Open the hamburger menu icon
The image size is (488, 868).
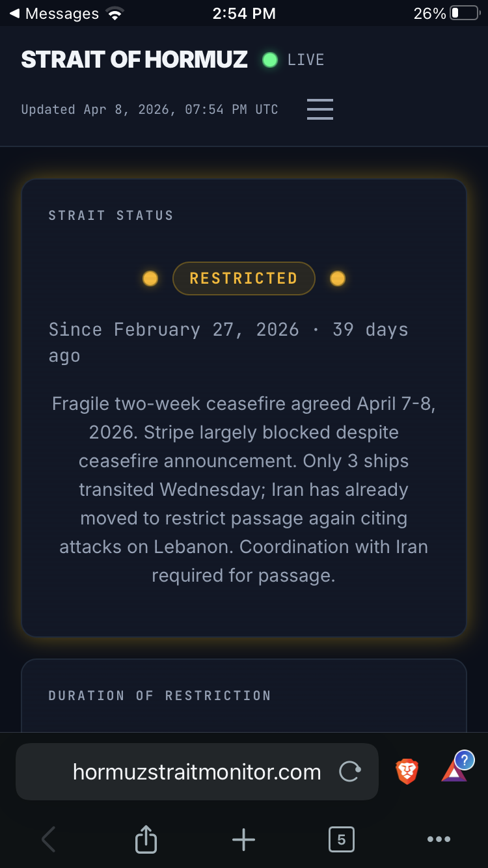pos(319,109)
